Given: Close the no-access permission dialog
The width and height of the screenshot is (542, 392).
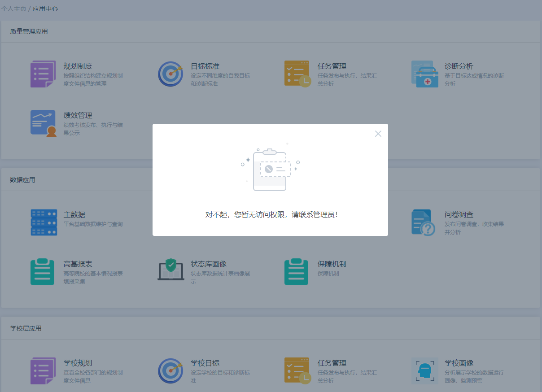Looking at the screenshot, I should pyautogui.click(x=378, y=134).
